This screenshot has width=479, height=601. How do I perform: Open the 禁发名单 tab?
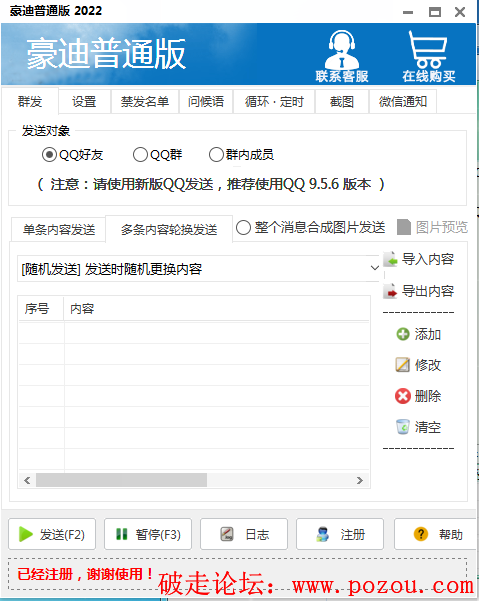pos(145,102)
